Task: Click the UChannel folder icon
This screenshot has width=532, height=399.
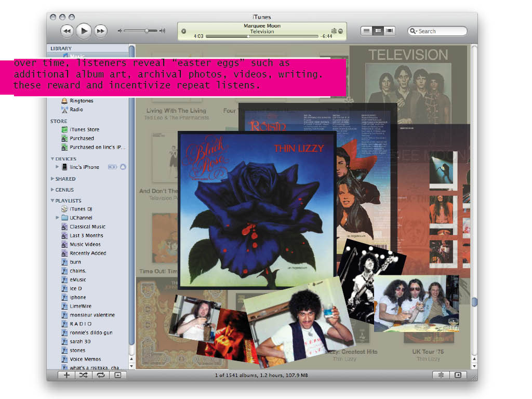Action: (64, 218)
